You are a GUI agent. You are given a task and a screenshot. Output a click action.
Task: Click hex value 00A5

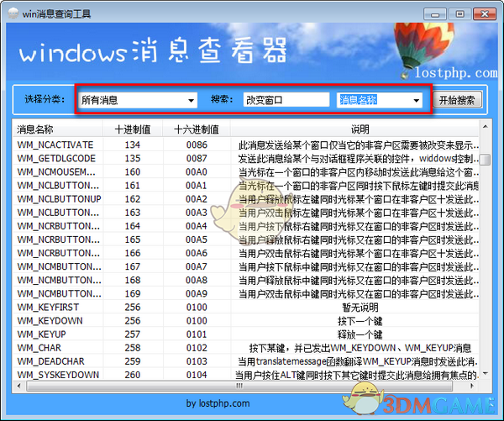[197, 239]
